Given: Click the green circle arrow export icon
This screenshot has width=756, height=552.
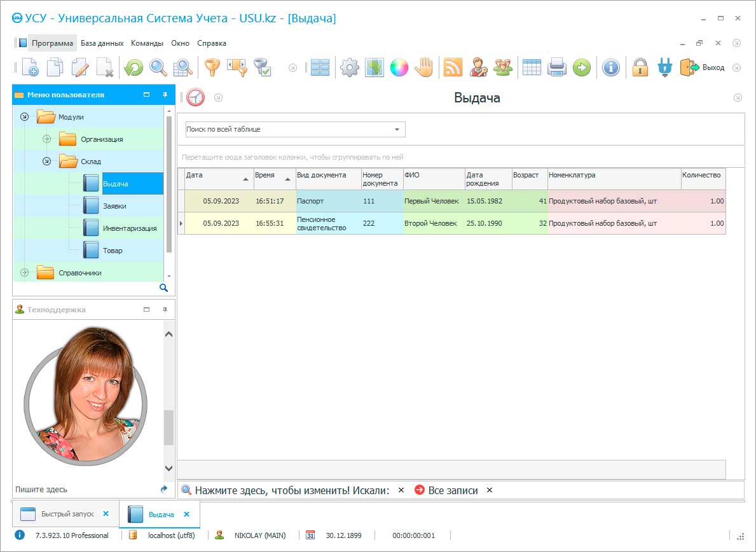Looking at the screenshot, I should click(581, 67).
